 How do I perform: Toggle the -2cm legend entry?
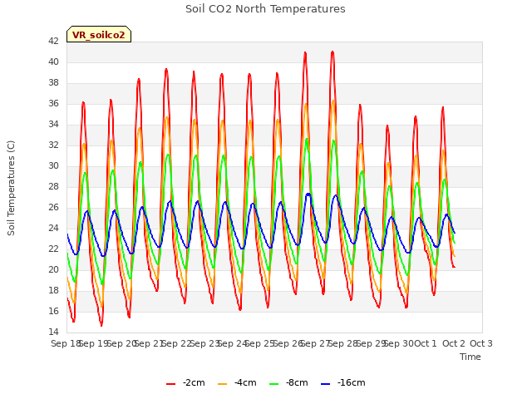tap(185, 383)
